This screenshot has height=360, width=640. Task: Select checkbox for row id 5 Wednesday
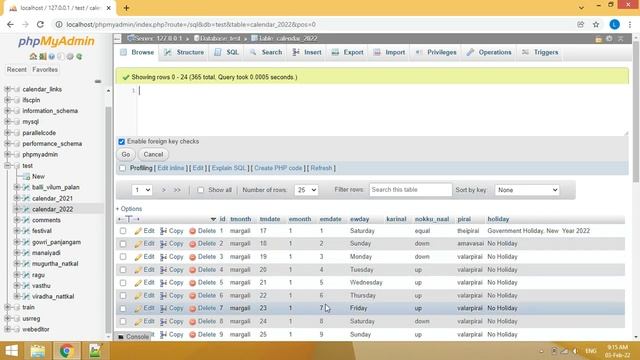(123, 282)
